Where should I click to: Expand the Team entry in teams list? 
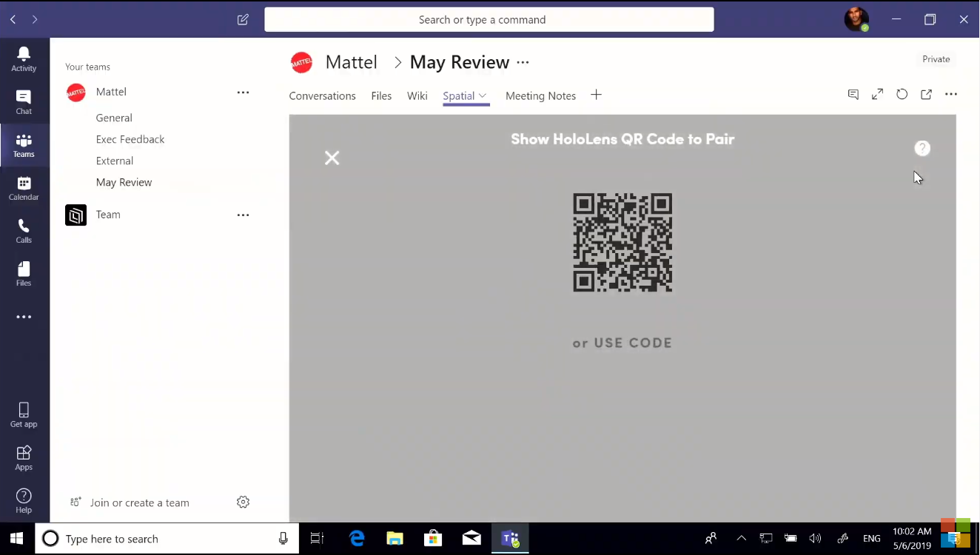(x=108, y=215)
